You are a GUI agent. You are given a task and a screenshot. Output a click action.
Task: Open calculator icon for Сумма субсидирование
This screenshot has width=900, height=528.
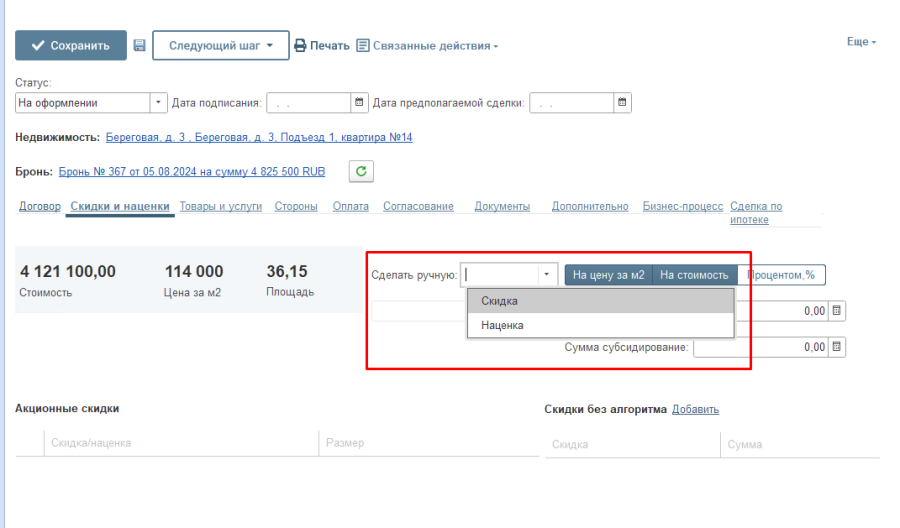[x=837, y=347]
